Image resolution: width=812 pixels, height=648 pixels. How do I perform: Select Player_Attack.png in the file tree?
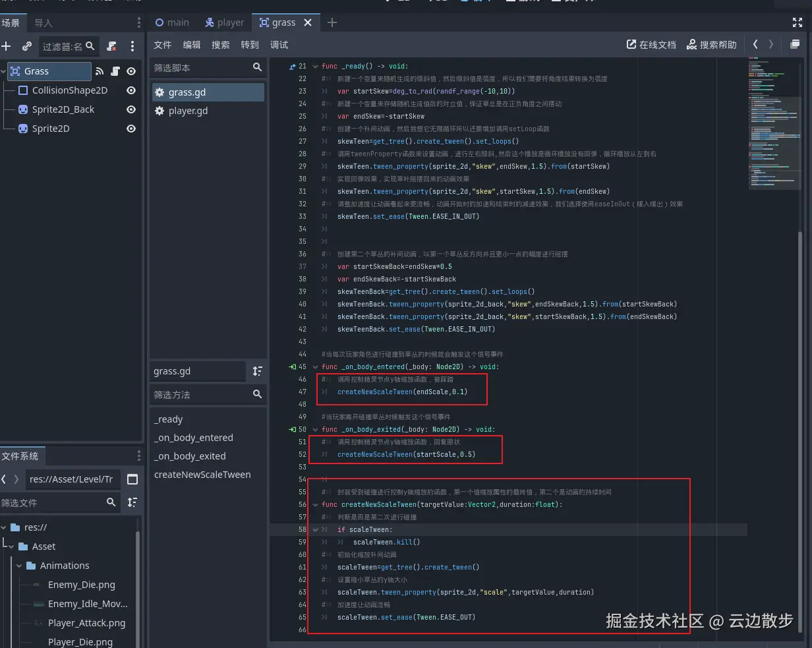86,623
